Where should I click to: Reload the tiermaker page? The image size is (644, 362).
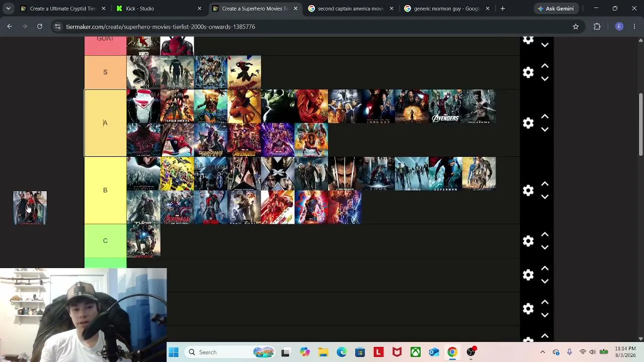click(x=40, y=27)
